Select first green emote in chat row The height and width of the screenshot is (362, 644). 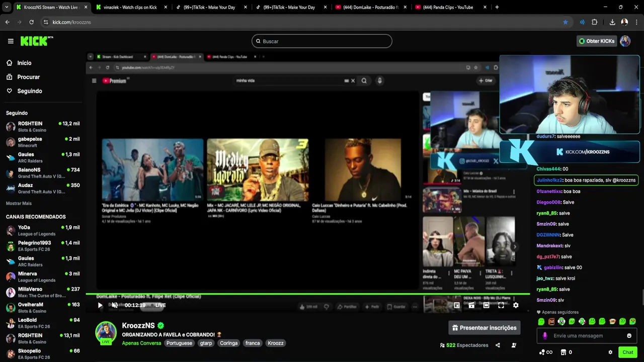click(x=541, y=322)
